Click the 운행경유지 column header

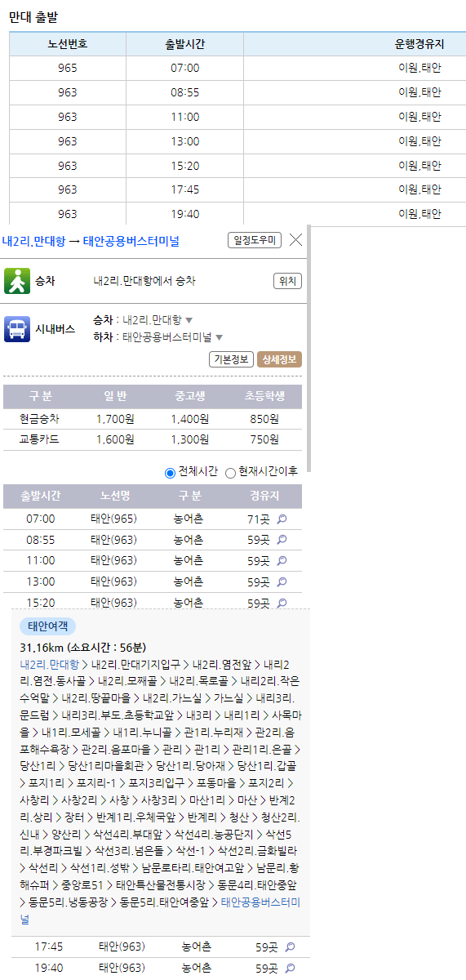[x=419, y=44]
